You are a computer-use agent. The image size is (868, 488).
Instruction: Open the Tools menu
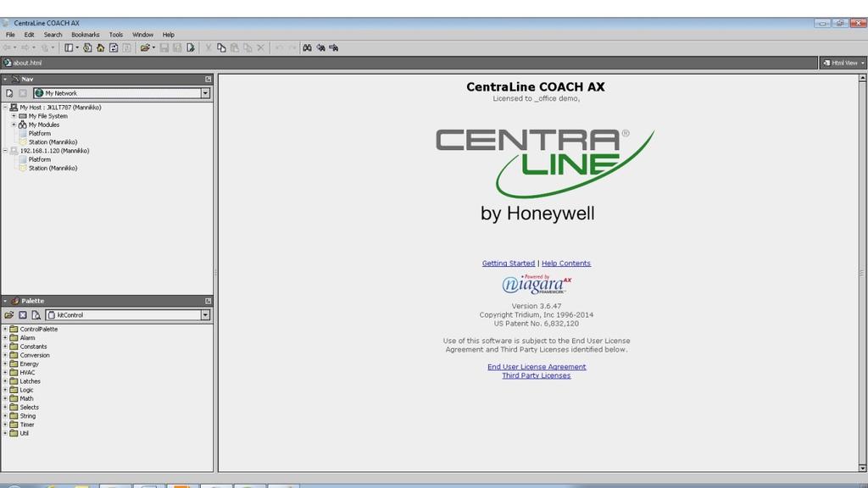[115, 34]
